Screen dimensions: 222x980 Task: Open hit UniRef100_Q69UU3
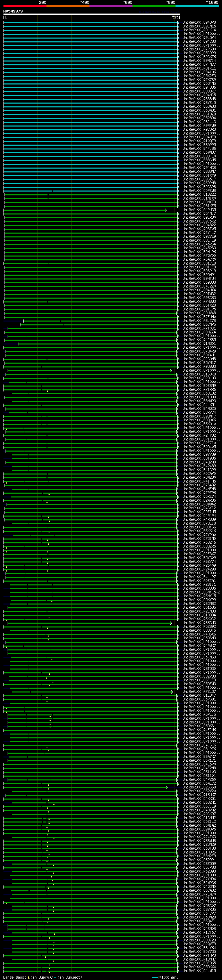point(199,282)
